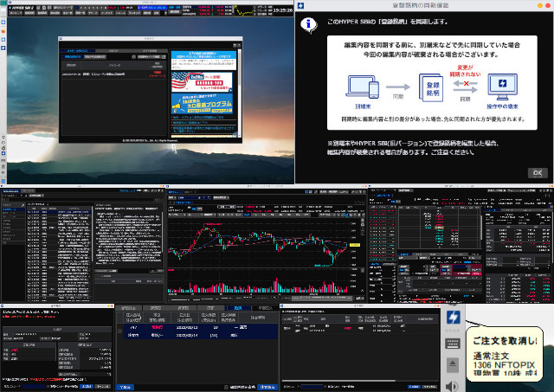Click password field in the order cancel window
The height and width of the screenshot is (392, 554).
(312, 387)
